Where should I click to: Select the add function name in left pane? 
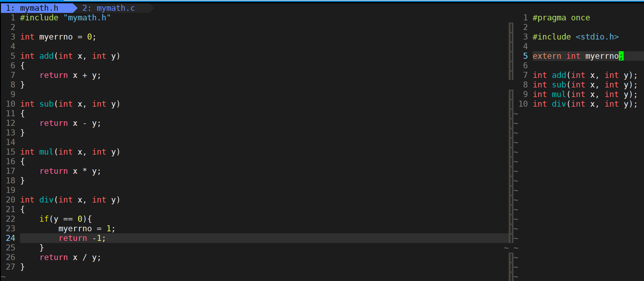point(46,56)
